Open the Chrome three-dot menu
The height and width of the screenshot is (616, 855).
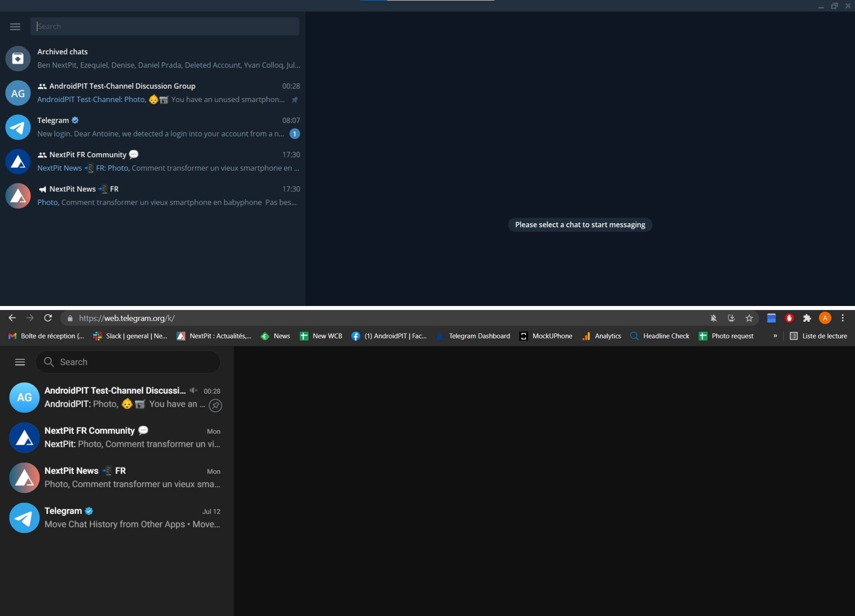pos(842,318)
